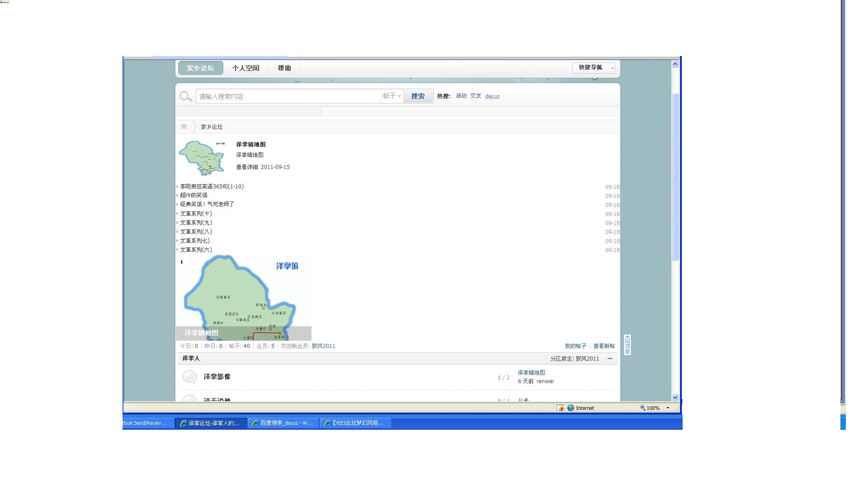Image resolution: width=868 pixels, height=488 pixels.
Task: Open moderator 驭风2011 in 分区版主
Action: (x=587, y=359)
